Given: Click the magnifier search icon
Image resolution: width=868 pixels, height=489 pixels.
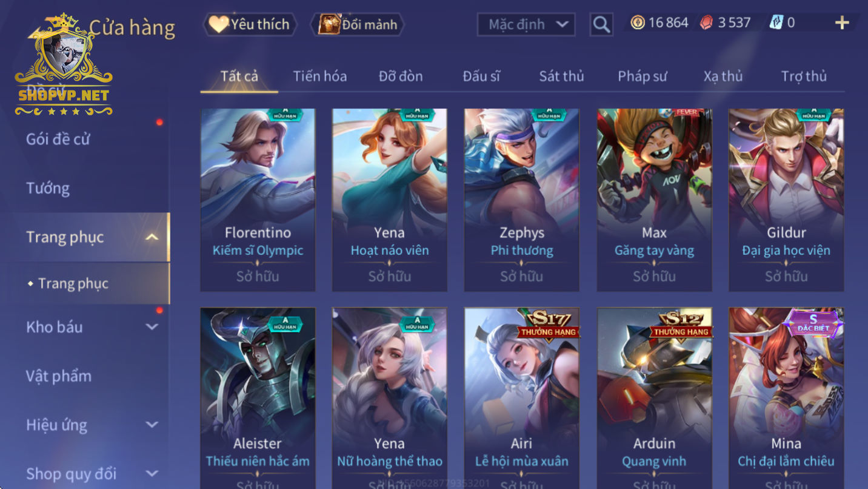Looking at the screenshot, I should (601, 24).
